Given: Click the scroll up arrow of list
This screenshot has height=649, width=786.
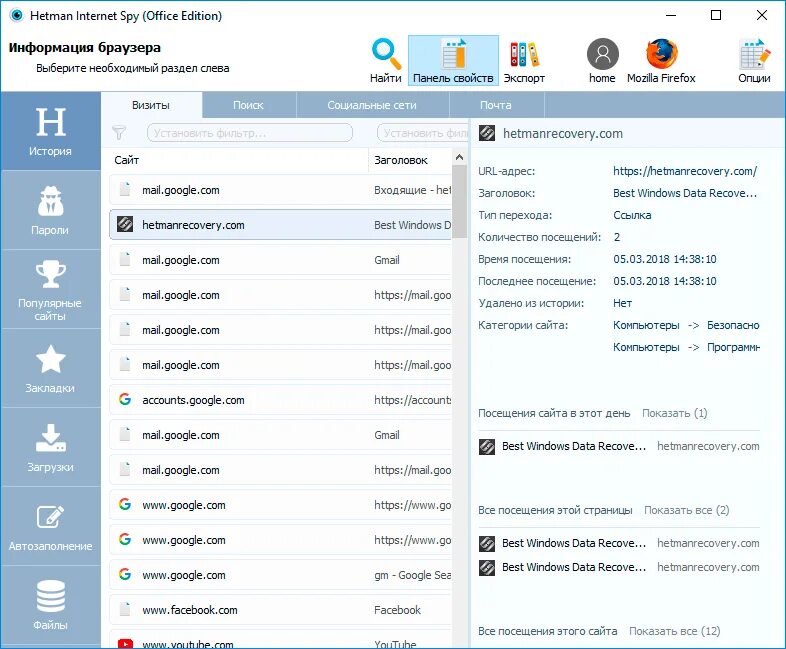Looking at the screenshot, I should 459,157.
